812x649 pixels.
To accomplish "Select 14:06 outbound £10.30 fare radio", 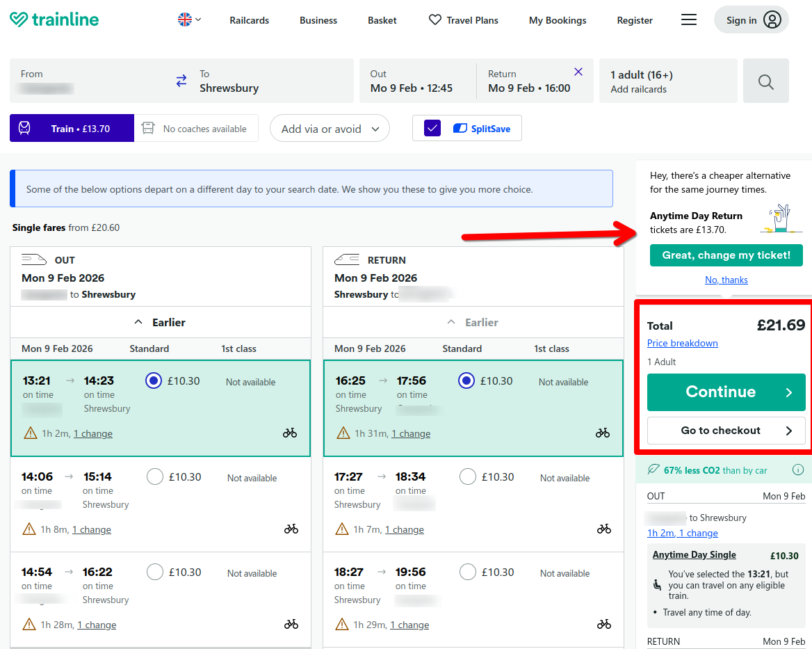I will coord(155,476).
